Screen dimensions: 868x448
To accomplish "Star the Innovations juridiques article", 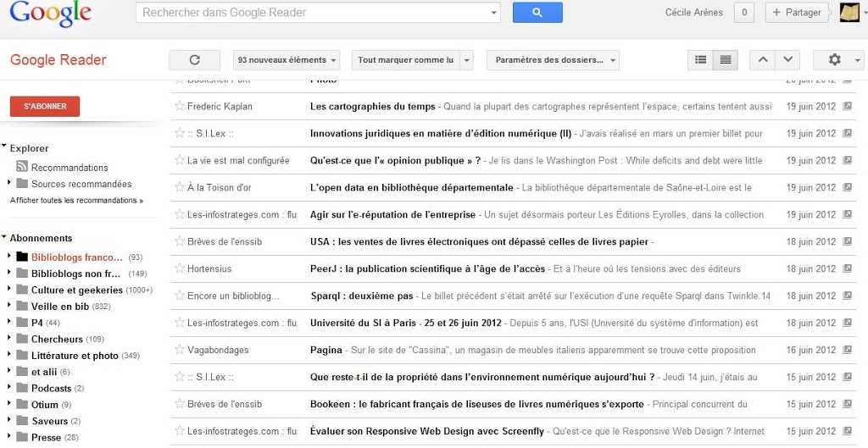I will [180, 133].
